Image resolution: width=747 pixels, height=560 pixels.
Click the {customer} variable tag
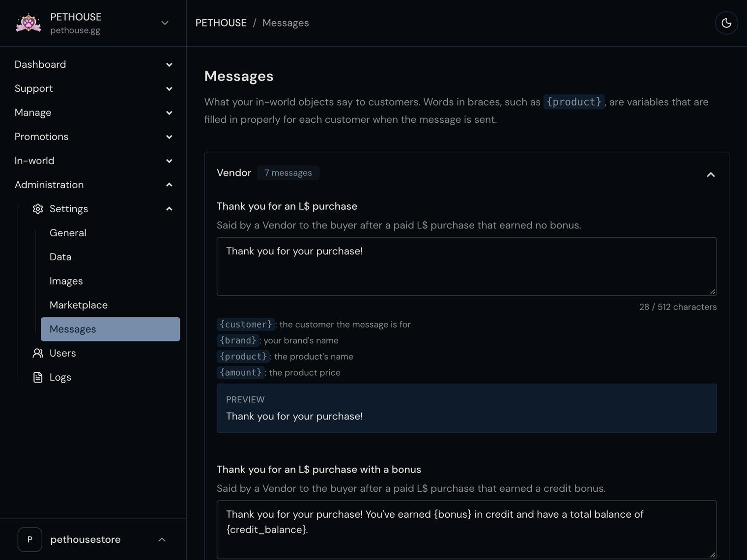tap(246, 324)
